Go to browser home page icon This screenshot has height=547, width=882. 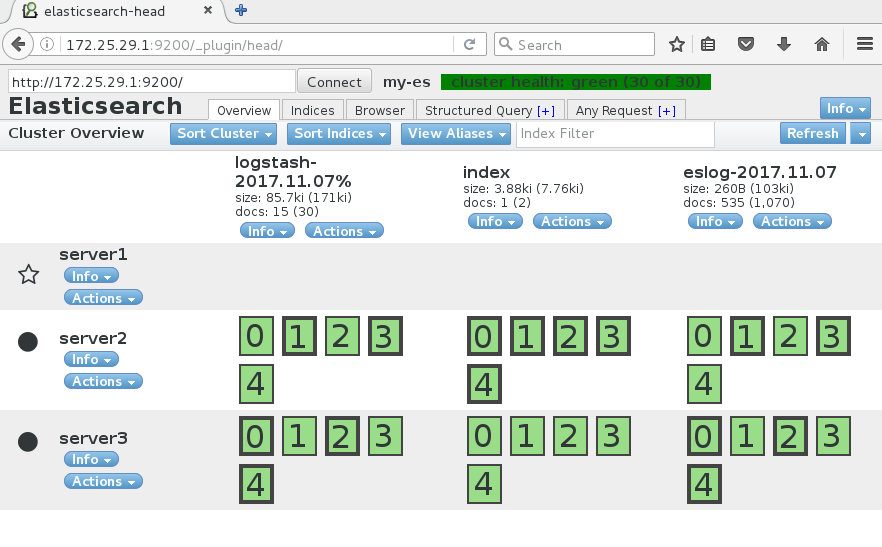coord(822,44)
